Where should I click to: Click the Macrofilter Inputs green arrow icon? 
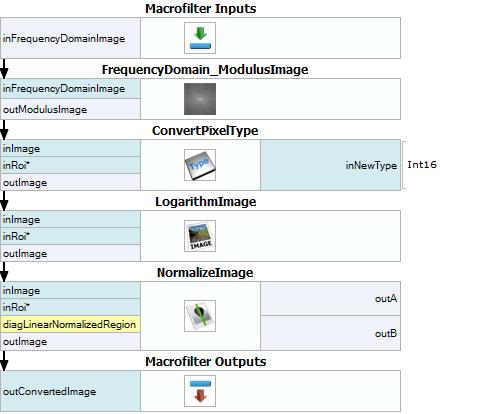[200, 38]
